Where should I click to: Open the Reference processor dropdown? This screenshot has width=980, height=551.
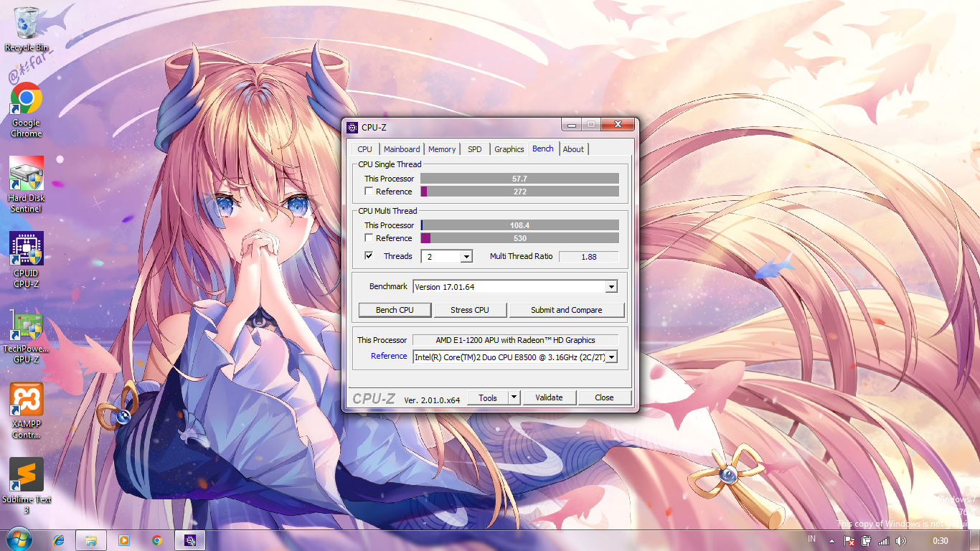click(611, 357)
